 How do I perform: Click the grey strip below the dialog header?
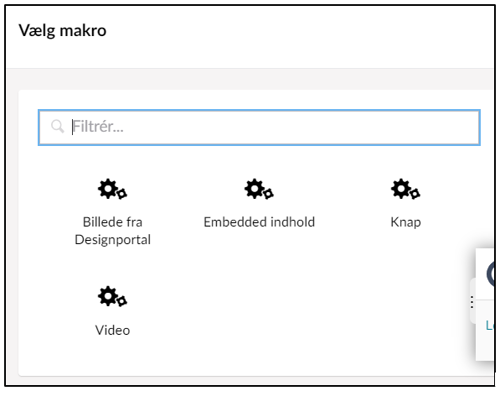(249, 79)
